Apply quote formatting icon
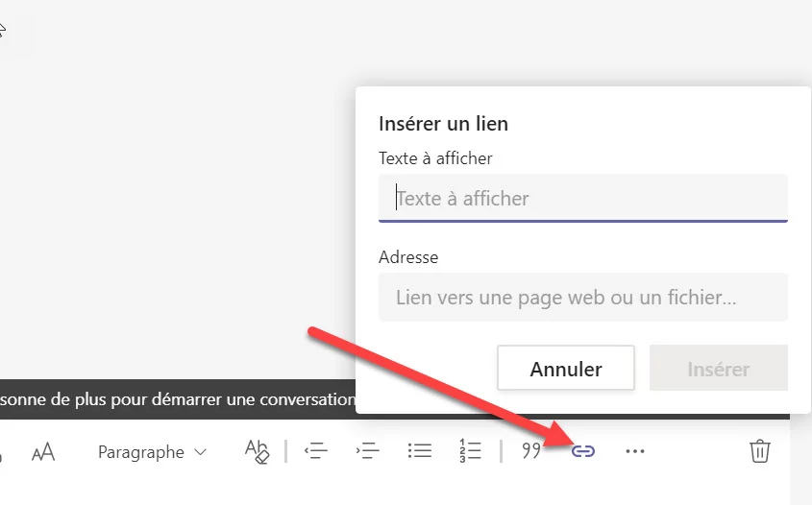812x505 pixels. pos(531,450)
